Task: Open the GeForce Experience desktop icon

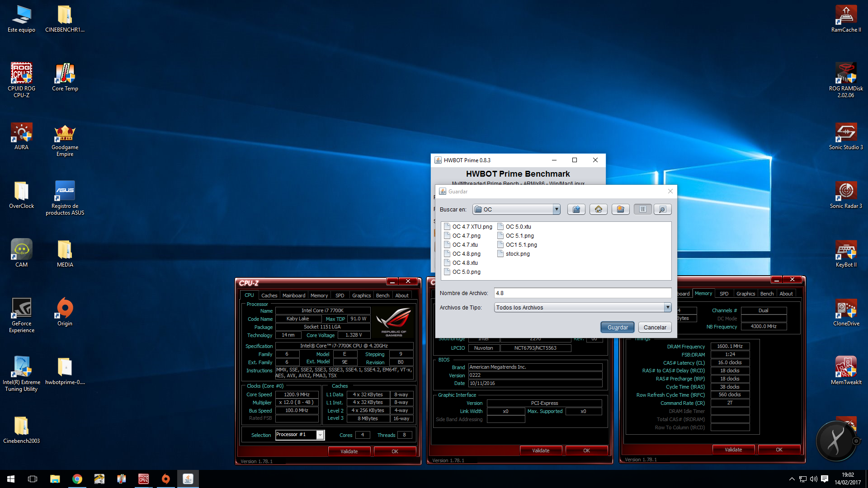Action: 21,315
